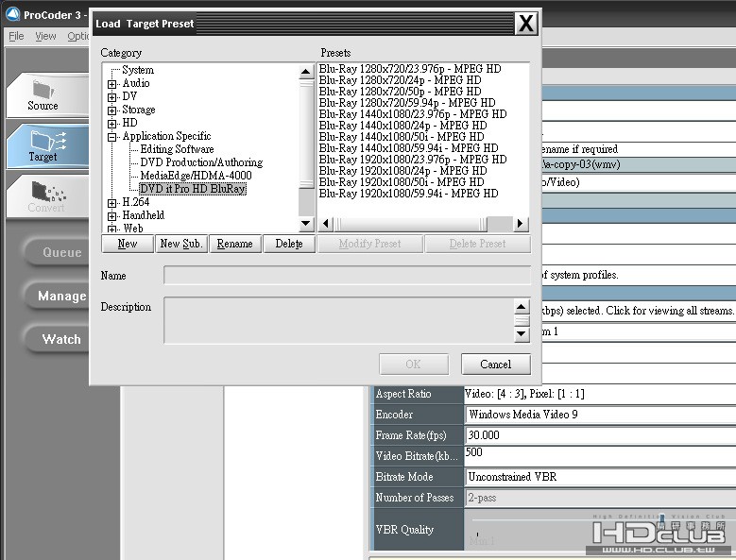Click the Video Bitrate 500 field
The image size is (736, 560).
[x=600, y=456]
